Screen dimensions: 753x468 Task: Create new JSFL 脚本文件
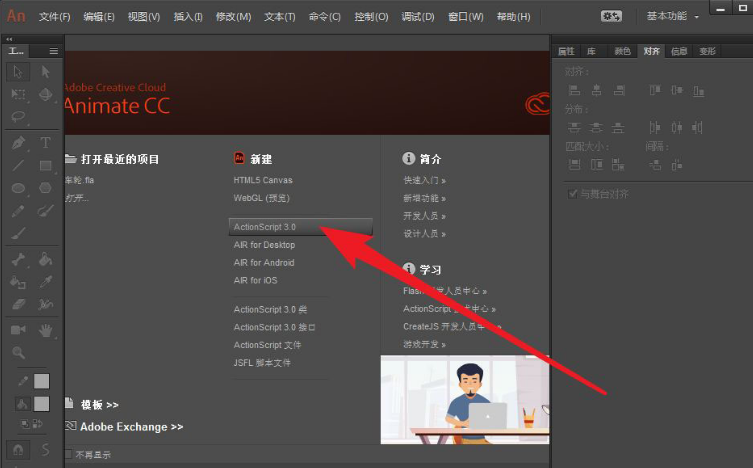pos(262,363)
